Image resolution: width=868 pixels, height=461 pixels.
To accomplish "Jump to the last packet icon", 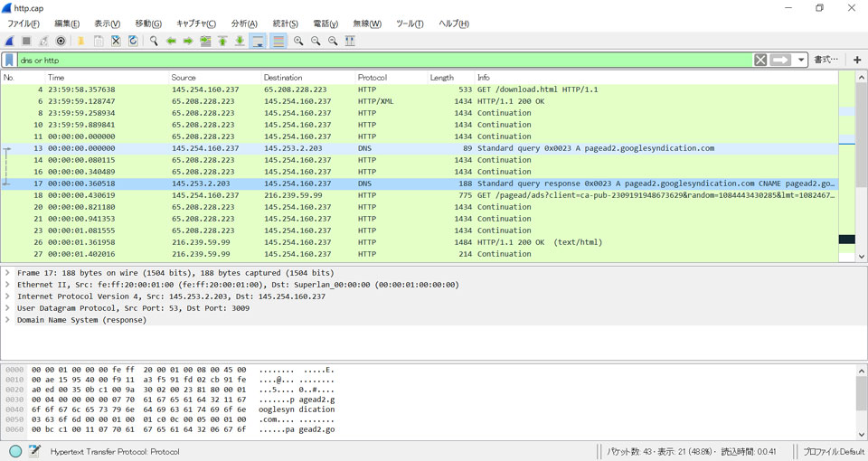I will [x=240, y=41].
